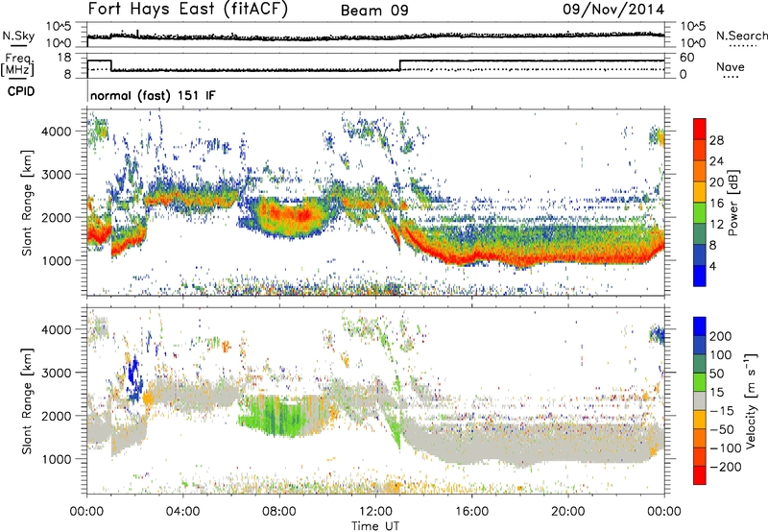Pick the green 15–50 Velocity colorbar segment
The height and width of the screenshot is (532, 768).
[x=700, y=382]
